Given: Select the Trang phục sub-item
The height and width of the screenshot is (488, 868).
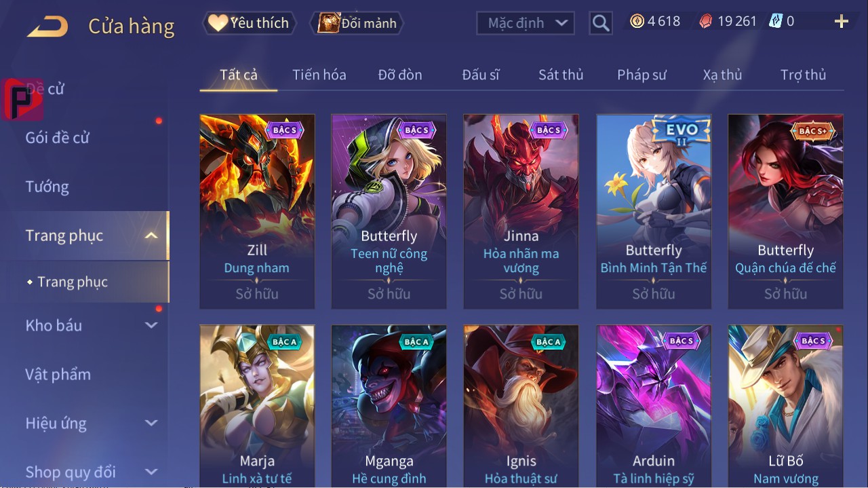Looking at the screenshot, I should tap(73, 282).
